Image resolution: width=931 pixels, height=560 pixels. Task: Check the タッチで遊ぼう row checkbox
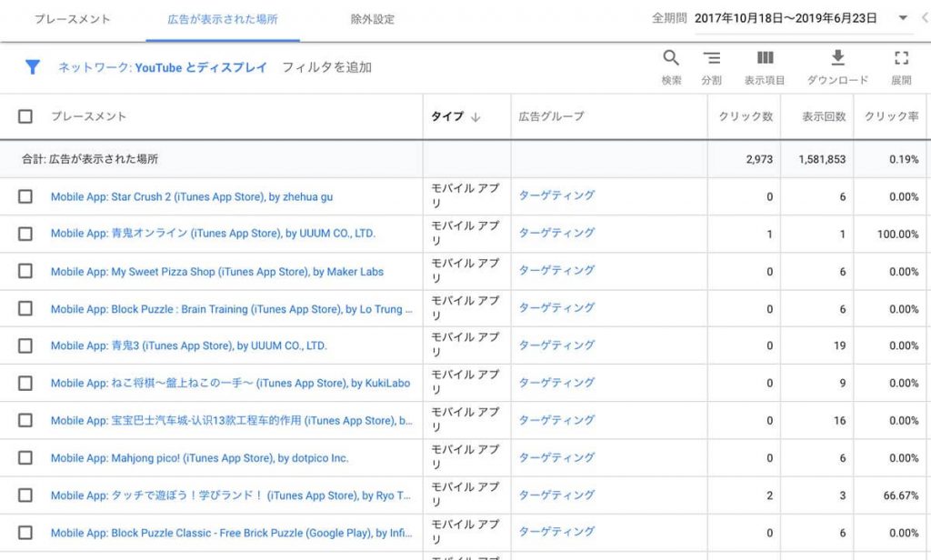coord(25,495)
